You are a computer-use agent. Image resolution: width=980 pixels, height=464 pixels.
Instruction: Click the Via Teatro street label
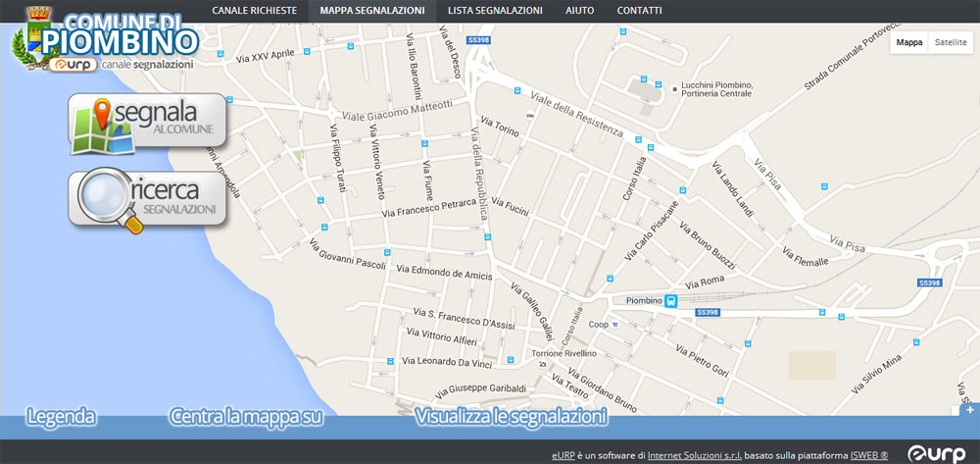click(569, 386)
